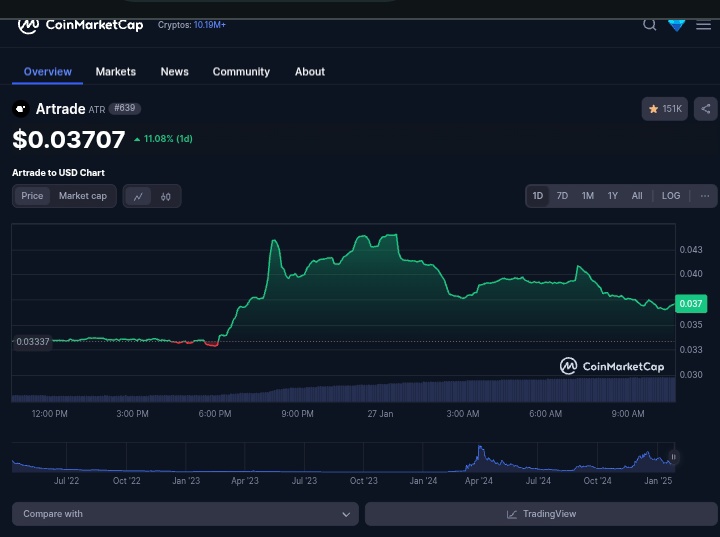The image size is (720, 537).
Task: Open the About tab
Action: tap(310, 72)
